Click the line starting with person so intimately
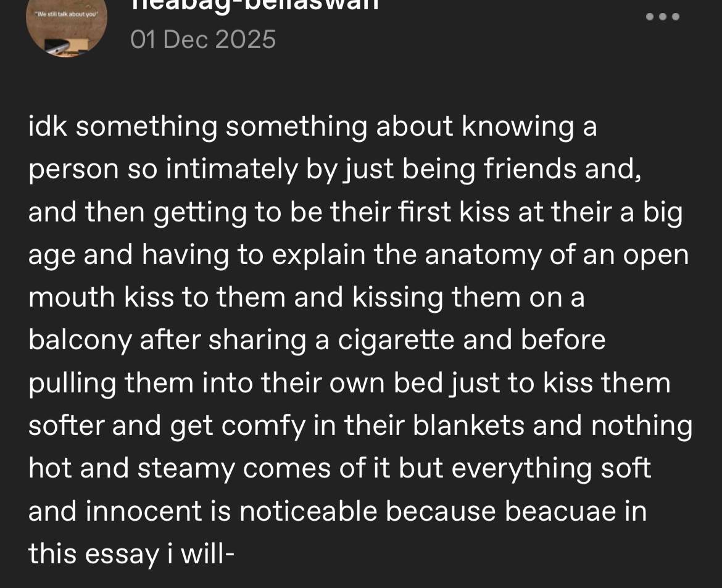This screenshot has width=722, height=588. pyautogui.click(x=334, y=170)
